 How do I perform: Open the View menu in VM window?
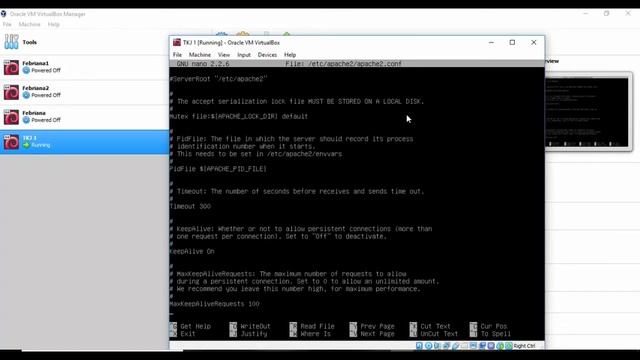(224, 55)
